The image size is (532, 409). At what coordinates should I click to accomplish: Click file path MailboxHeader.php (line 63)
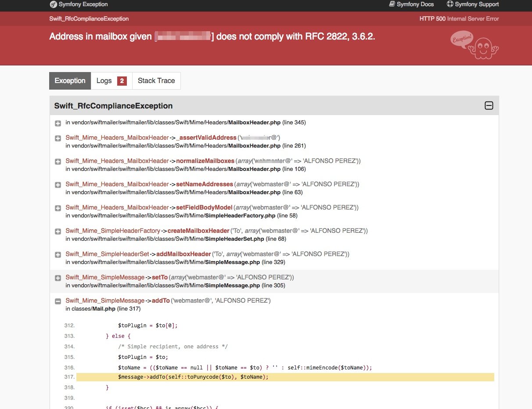184,192
